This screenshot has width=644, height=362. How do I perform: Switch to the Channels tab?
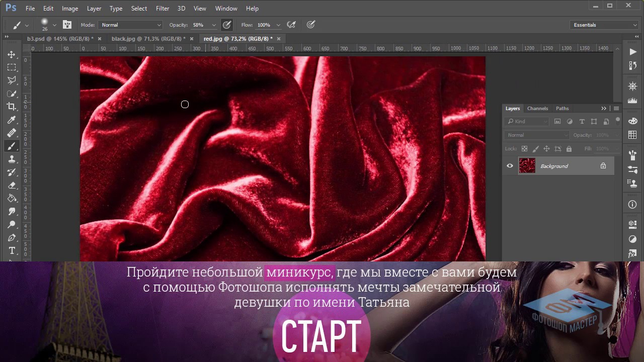point(537,109)
